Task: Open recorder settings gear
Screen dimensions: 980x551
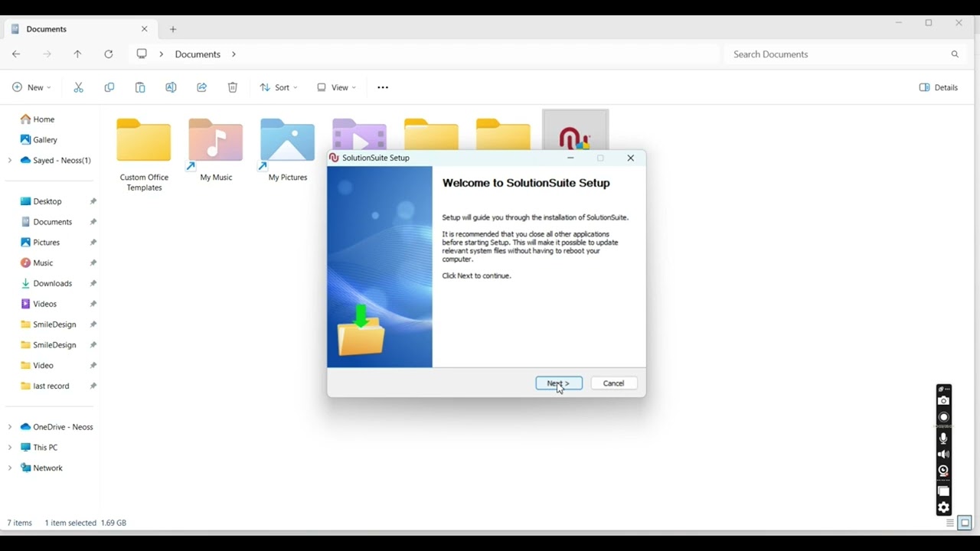Action: point(944,507)
